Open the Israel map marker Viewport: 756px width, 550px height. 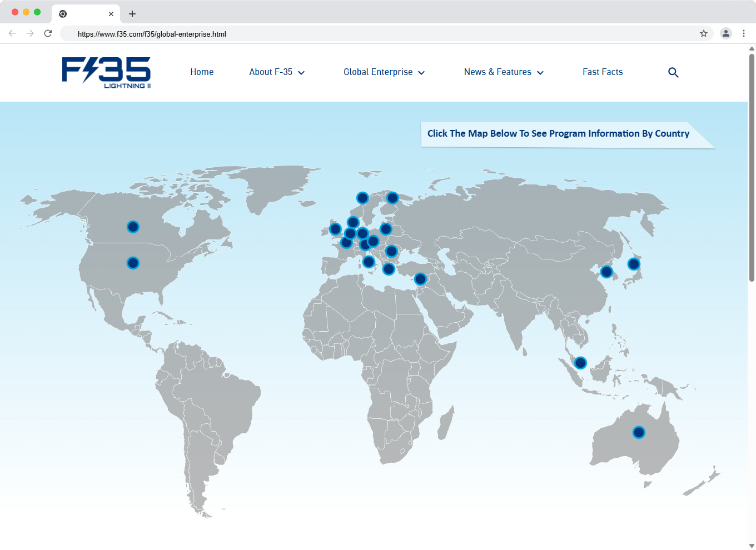(x=420, y=279)
